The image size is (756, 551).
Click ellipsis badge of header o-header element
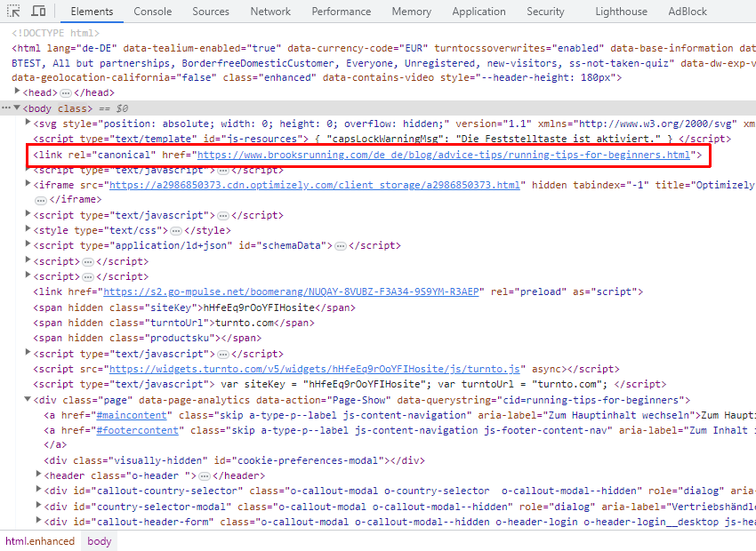tap(205, 476)
